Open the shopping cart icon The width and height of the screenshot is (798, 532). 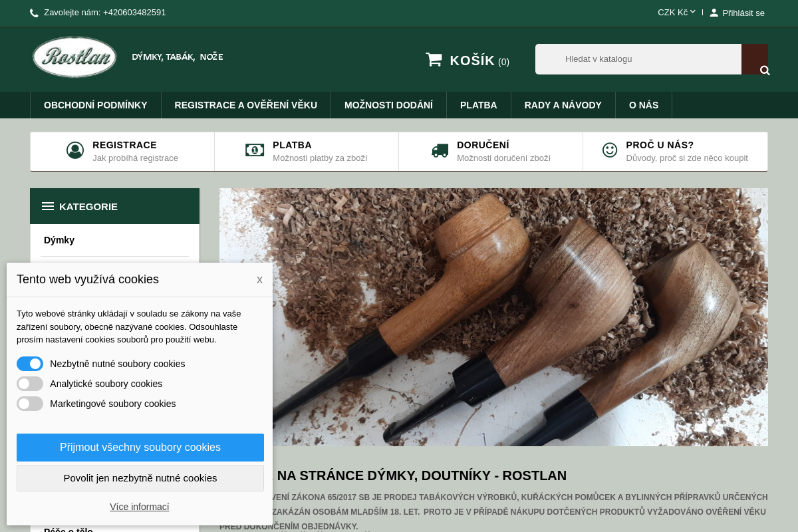coord(434,60)
